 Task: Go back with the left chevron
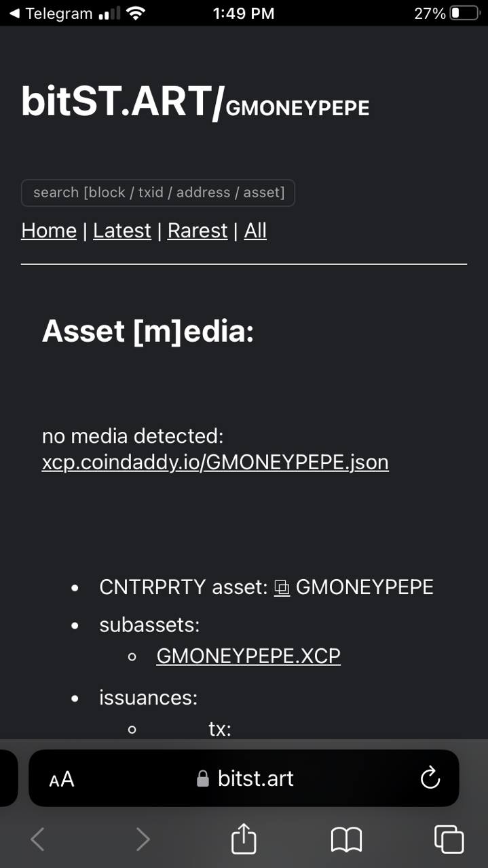[38, 839]
